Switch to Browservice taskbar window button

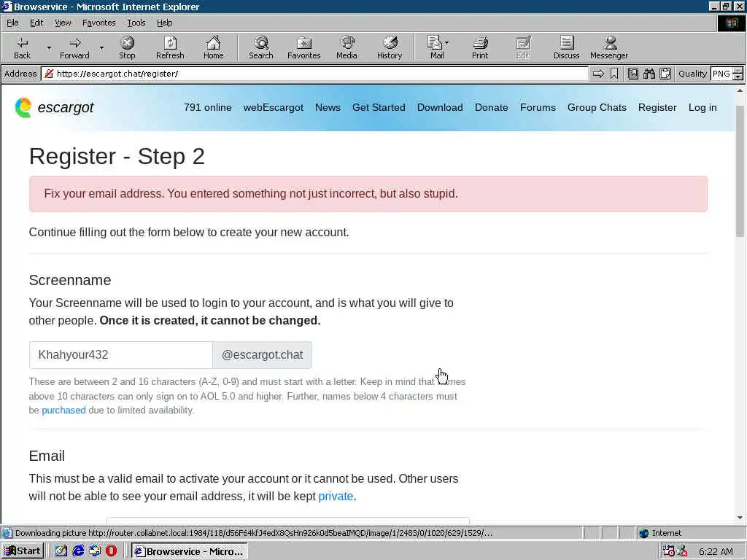190,551
